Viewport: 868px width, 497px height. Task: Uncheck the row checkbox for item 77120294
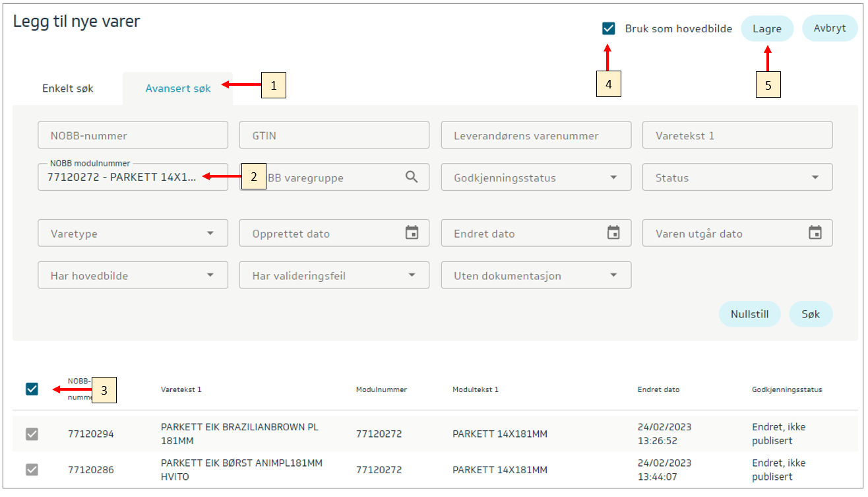32,434
